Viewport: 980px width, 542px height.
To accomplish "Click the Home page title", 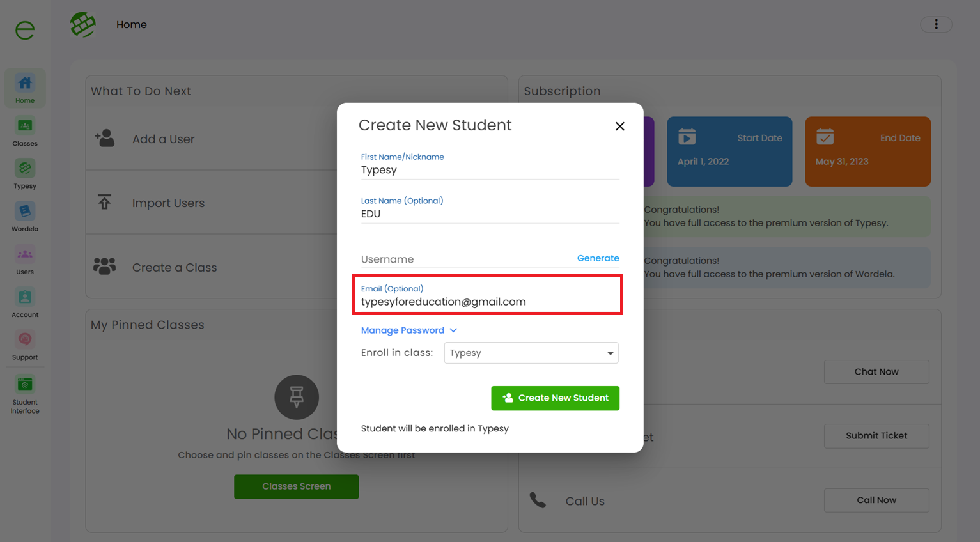I will coord(132,24).
